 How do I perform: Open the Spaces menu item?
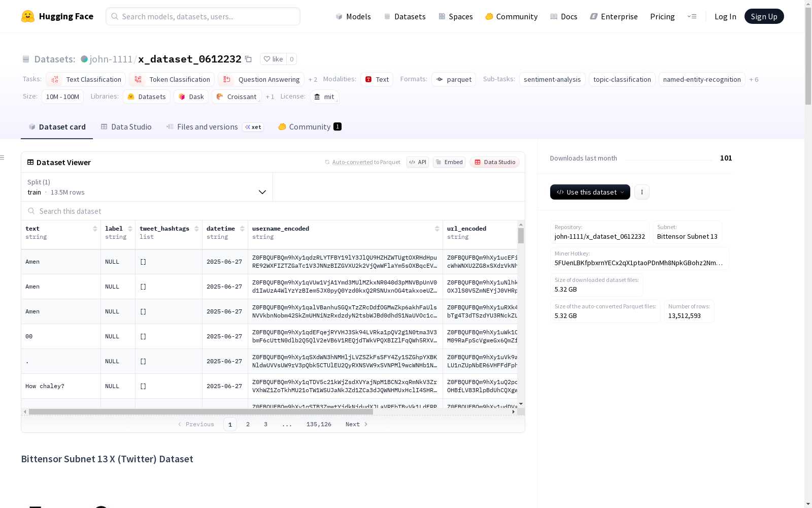coord(456,16)
